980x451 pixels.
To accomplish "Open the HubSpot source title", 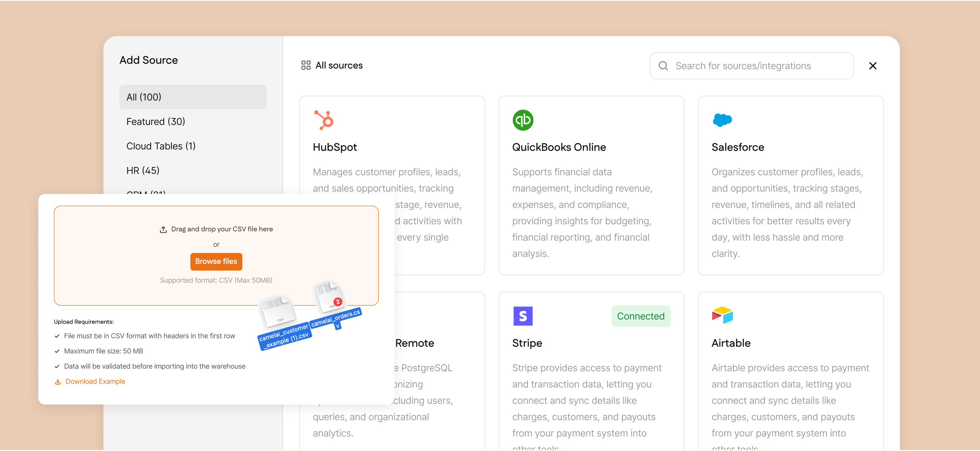I will 334,147.
